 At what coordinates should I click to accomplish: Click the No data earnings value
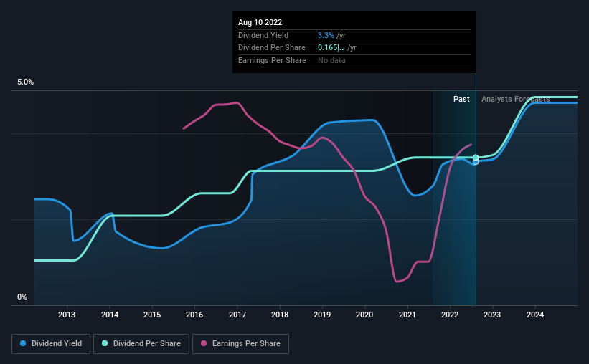(331, 60)
